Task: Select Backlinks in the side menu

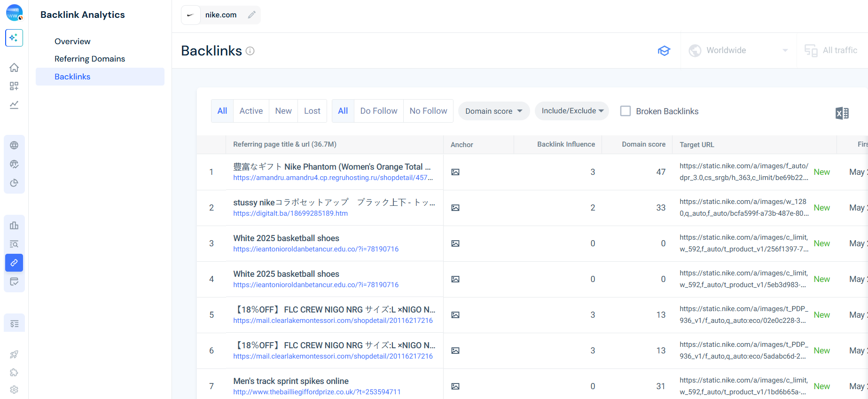Action: pos(100,77)
